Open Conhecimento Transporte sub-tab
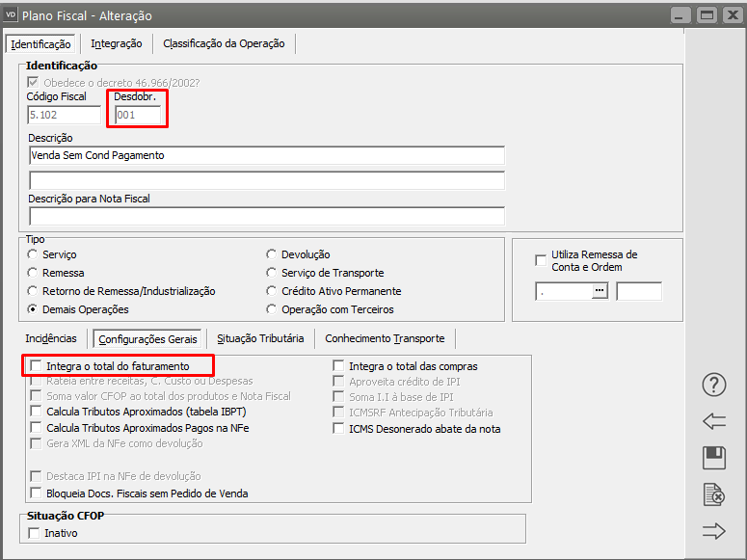 pos(385,338)
